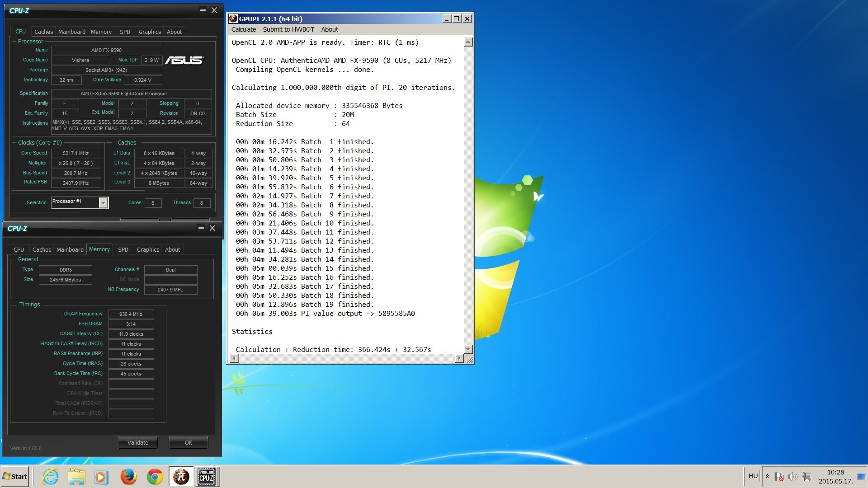Click GPUPI vertical scrollbar down arrow
Viewport: 868px width, 488px height.
tap(468, 349)
